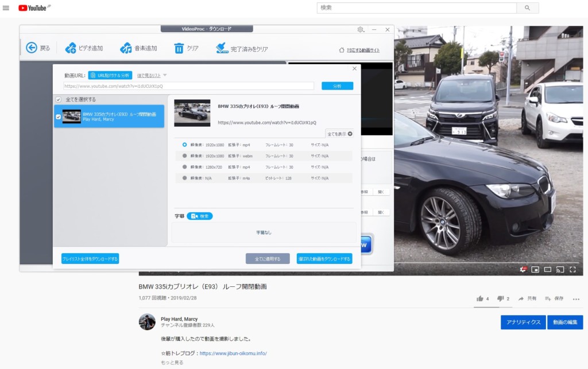Open YouTube player settings gear
Image resolution: width=588 pixels, height=369 pixels.
[523, 269]
